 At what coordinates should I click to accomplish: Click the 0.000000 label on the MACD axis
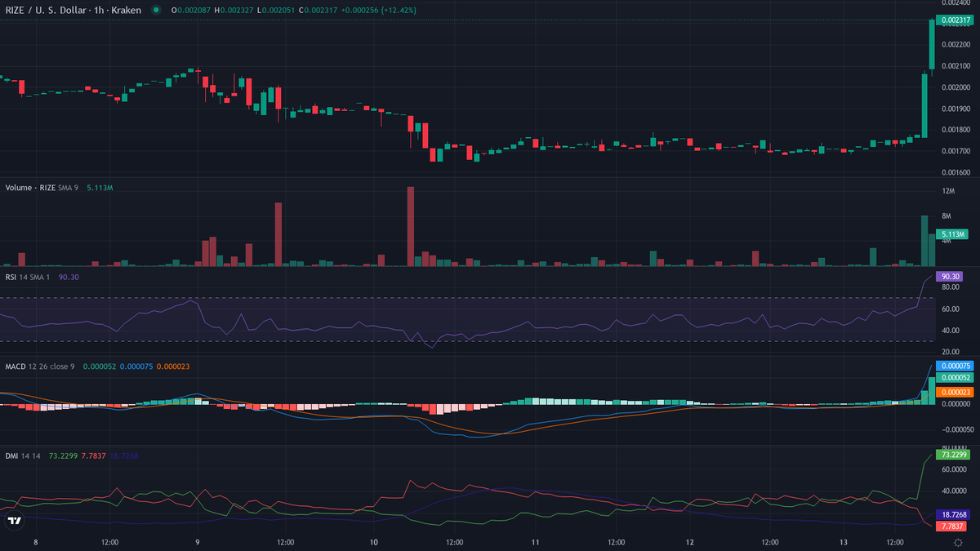tap(955, 404)
